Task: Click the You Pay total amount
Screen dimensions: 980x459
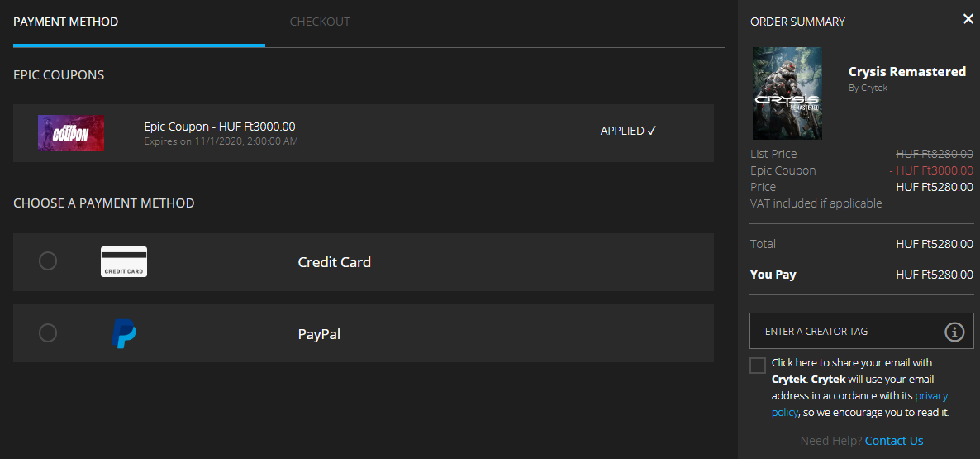Action: [x=935, y=275]
